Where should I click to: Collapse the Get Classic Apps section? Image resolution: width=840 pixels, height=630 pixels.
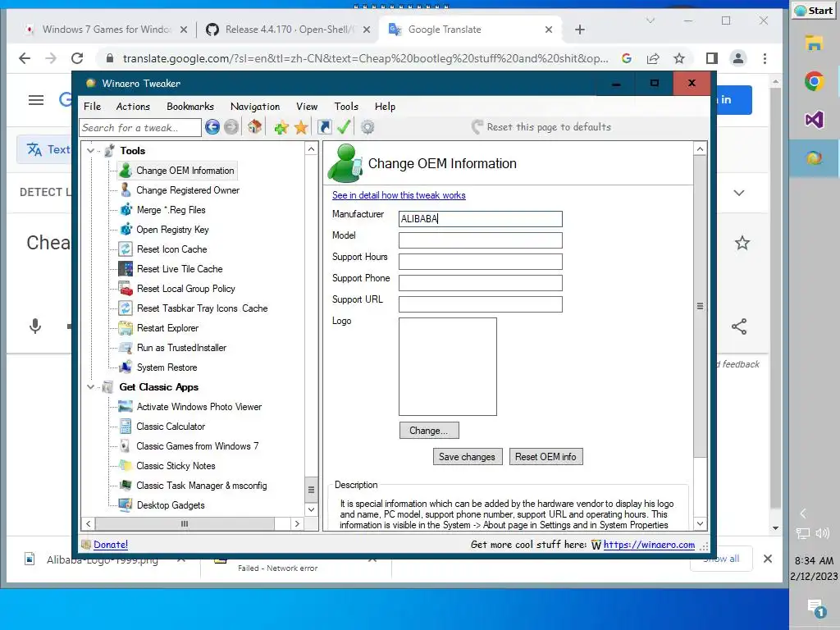[90, 387]
